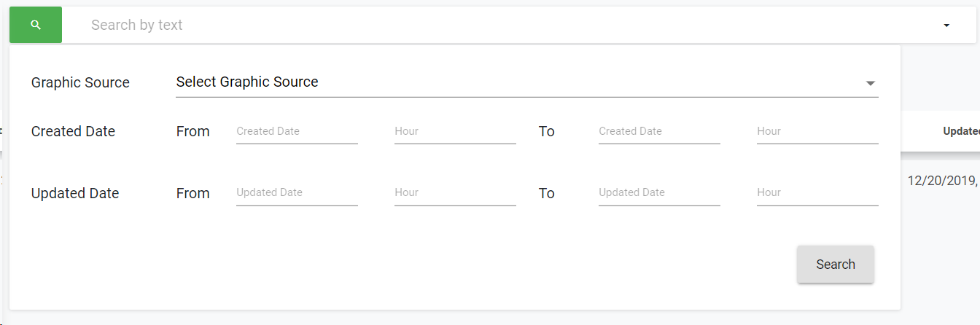Image resolution: width=980 pixels, height=325 pixels.
Task: Click Updated Date From date field
Action: coord(297,193)
